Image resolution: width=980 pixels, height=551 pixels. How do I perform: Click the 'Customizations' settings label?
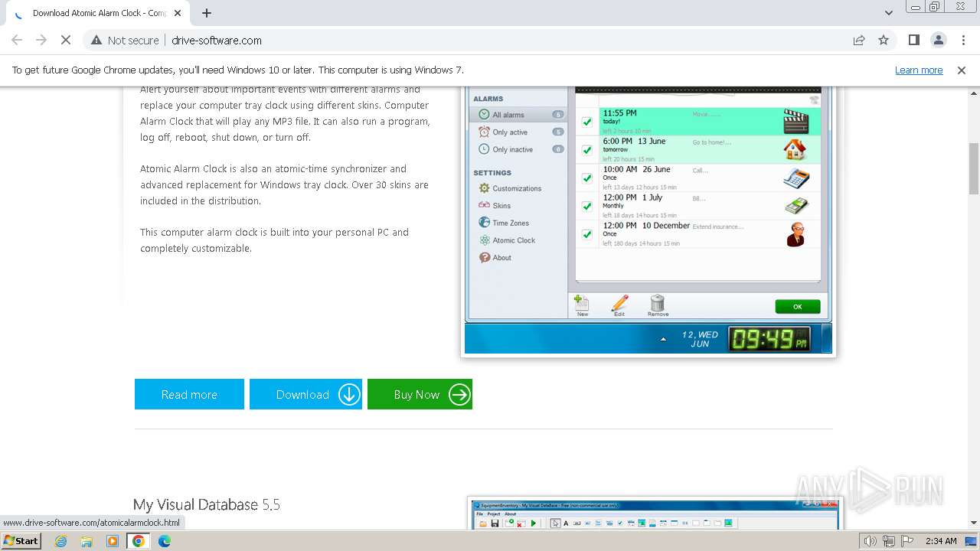[517, 188]
